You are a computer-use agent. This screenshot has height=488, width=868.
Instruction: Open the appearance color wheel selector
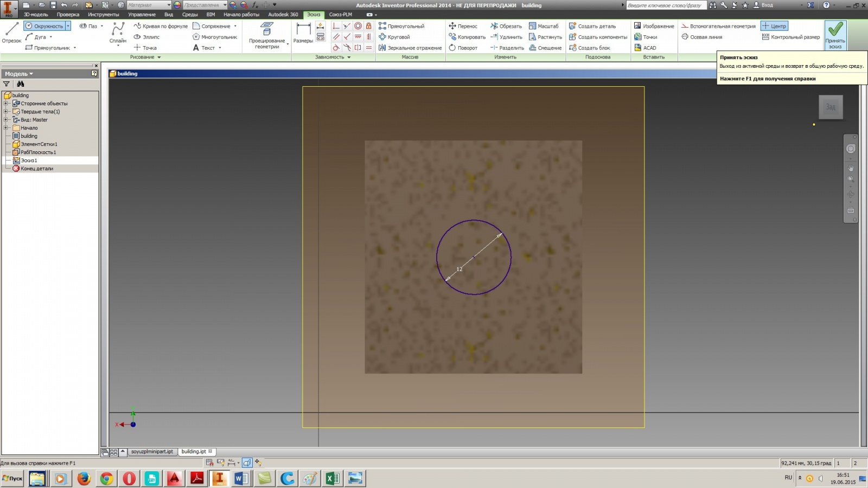177,5
